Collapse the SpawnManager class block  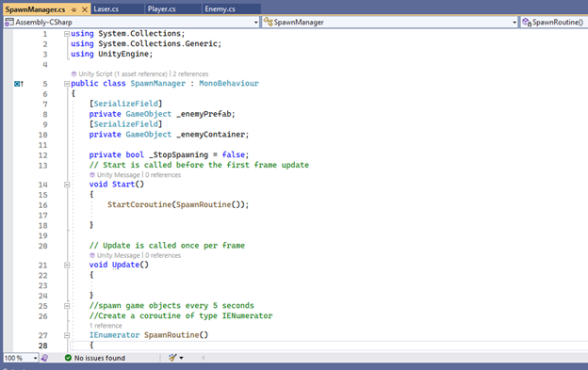67,84
